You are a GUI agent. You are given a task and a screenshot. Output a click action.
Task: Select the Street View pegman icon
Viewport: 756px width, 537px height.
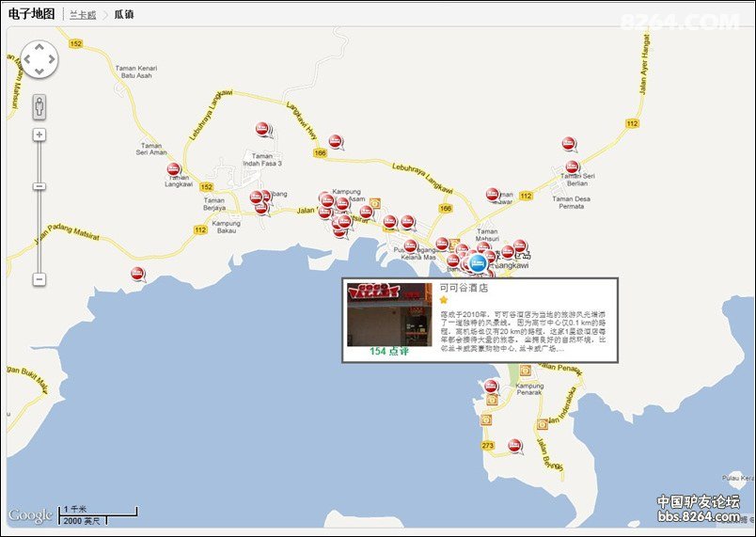pos(39,106)
